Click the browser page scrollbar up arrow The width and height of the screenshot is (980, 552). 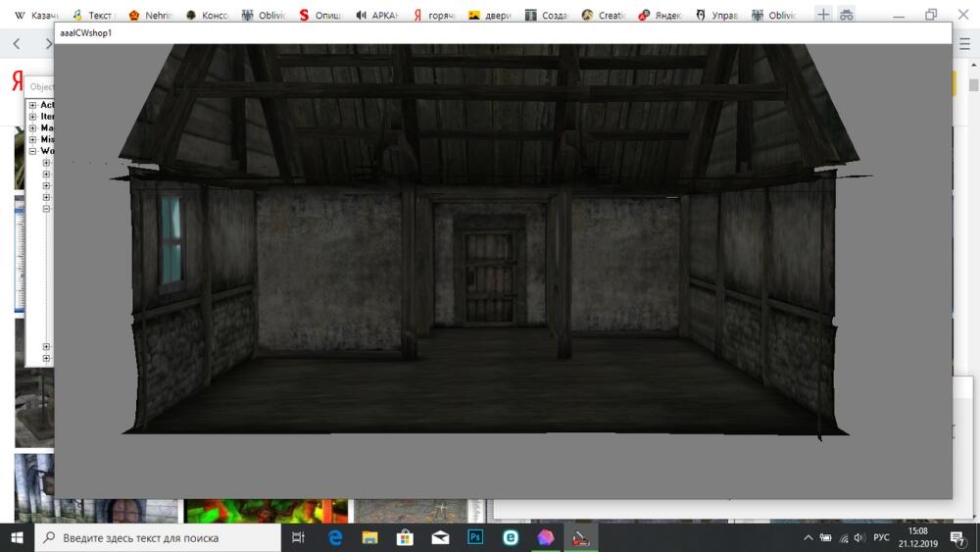[974, 65]
